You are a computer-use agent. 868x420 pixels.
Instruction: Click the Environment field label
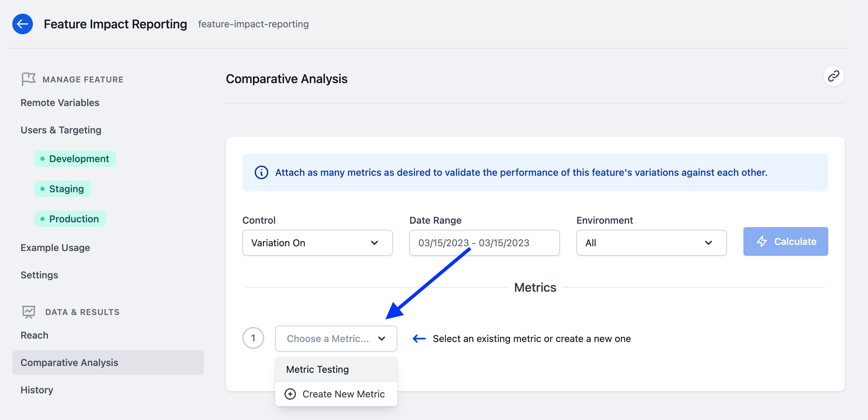605,220
